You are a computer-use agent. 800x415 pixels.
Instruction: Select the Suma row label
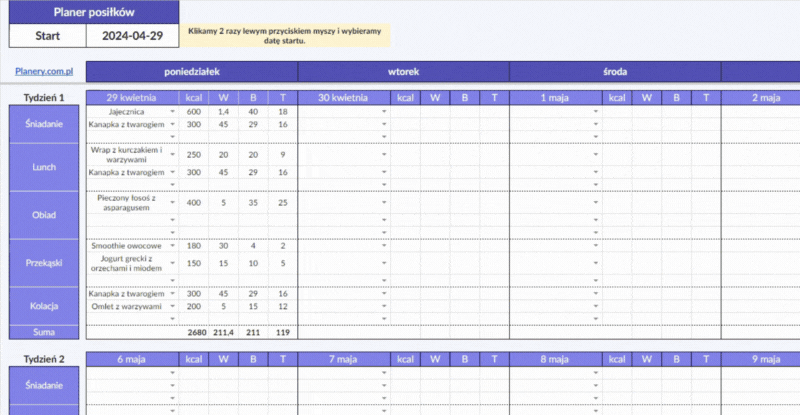pos(44,332)
